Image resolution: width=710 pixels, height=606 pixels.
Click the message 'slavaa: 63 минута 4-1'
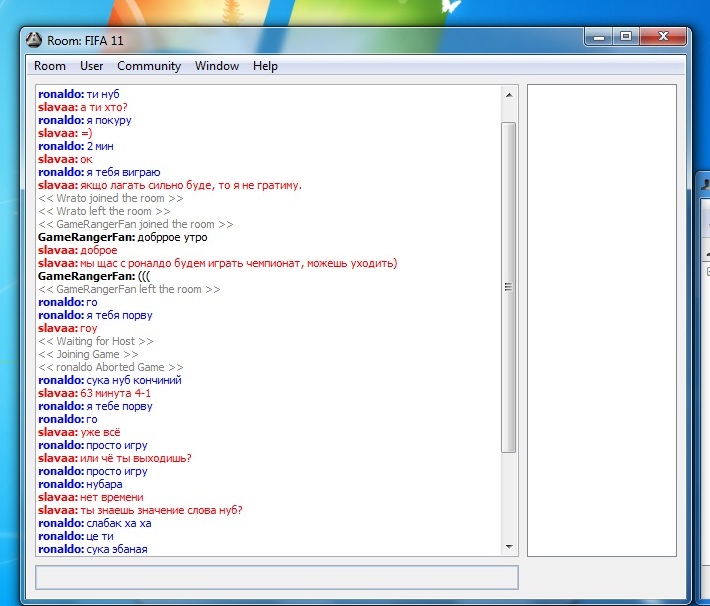pos(95,393)
